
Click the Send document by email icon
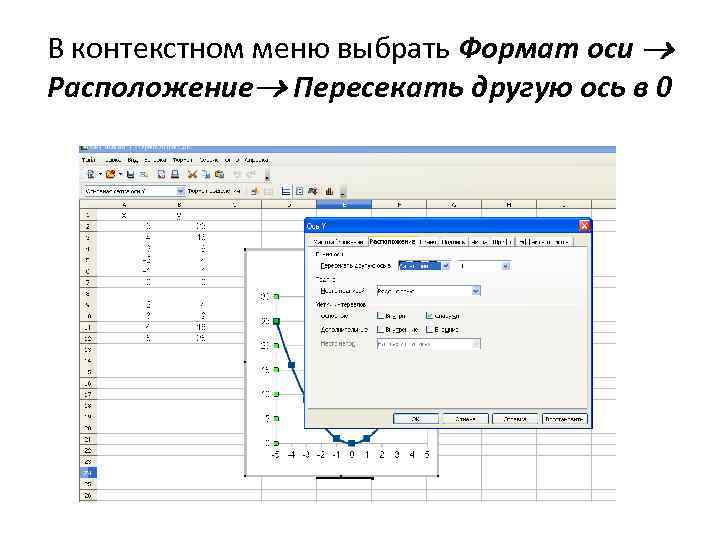click(x=144, y=174)
